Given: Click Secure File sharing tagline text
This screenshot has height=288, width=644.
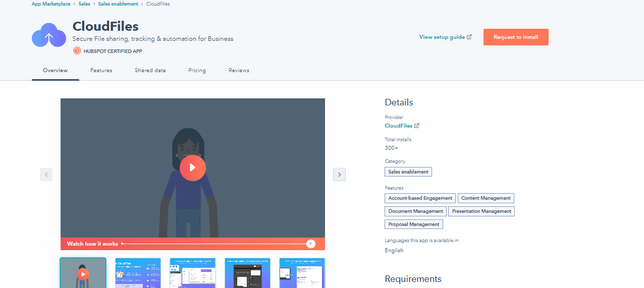Looking at the screenshot, I should [x=153, y=39].
